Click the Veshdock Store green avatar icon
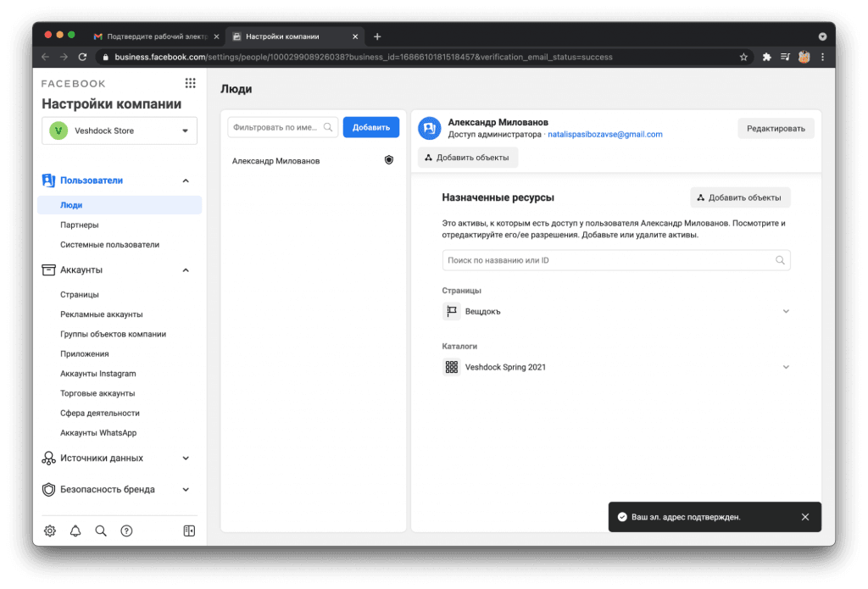 point(58,131)
